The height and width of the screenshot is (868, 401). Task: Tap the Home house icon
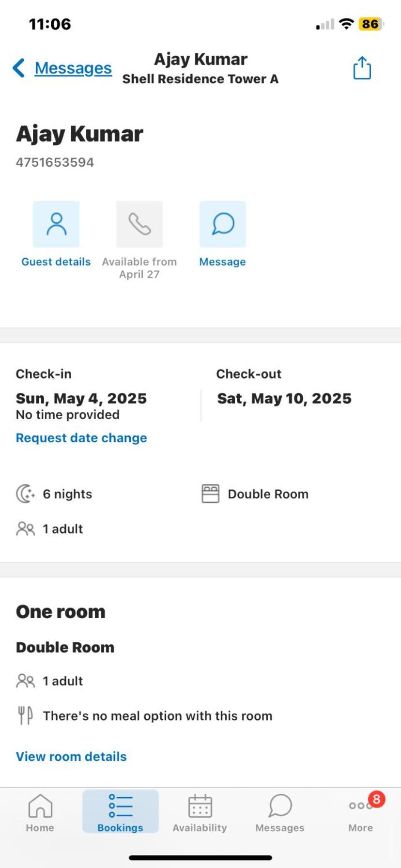[40, 806]
